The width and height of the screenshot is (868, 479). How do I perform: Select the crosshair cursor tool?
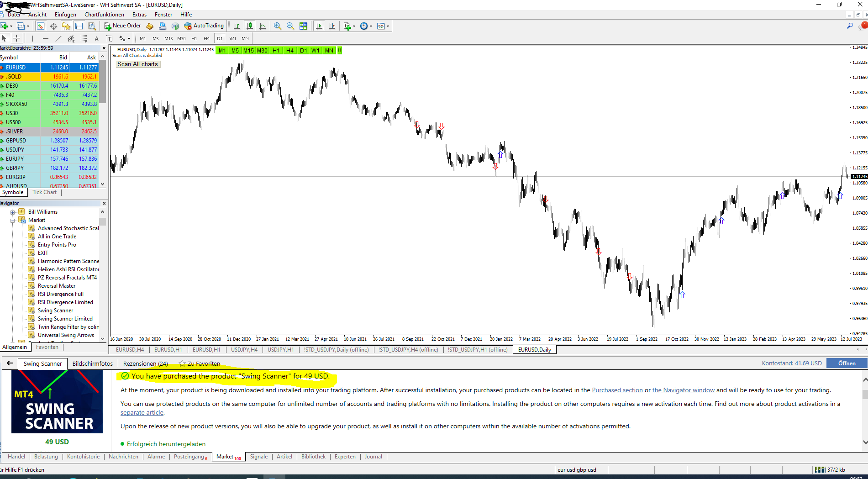pos(17,38)
